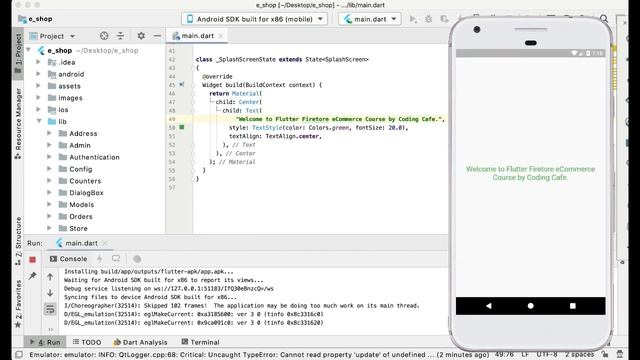Click the search magnifier icon at top right
640x360 pixels.
pyautogui.click(x=604, y=19)
